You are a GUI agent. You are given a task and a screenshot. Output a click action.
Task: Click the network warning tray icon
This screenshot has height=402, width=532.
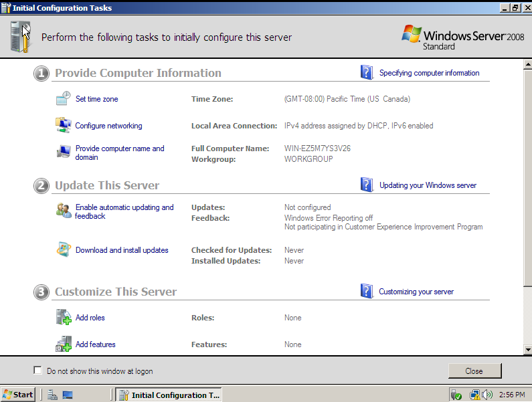(474, 395)
